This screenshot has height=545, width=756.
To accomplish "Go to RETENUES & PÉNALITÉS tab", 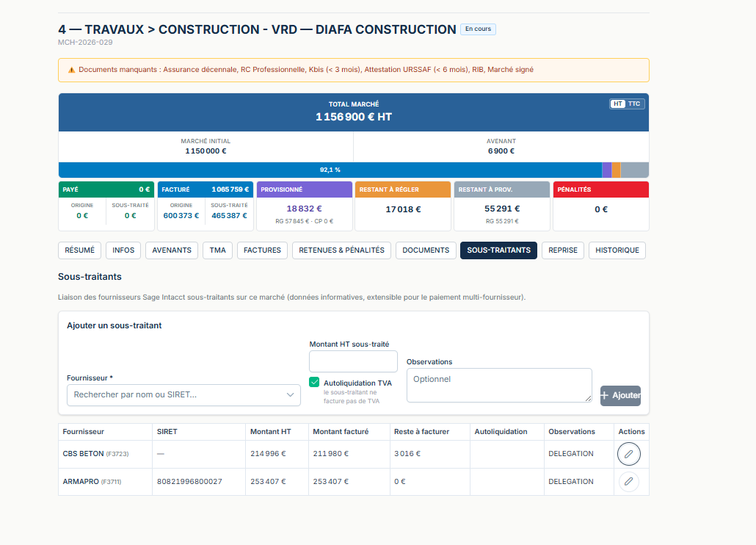I will (341, 250).
